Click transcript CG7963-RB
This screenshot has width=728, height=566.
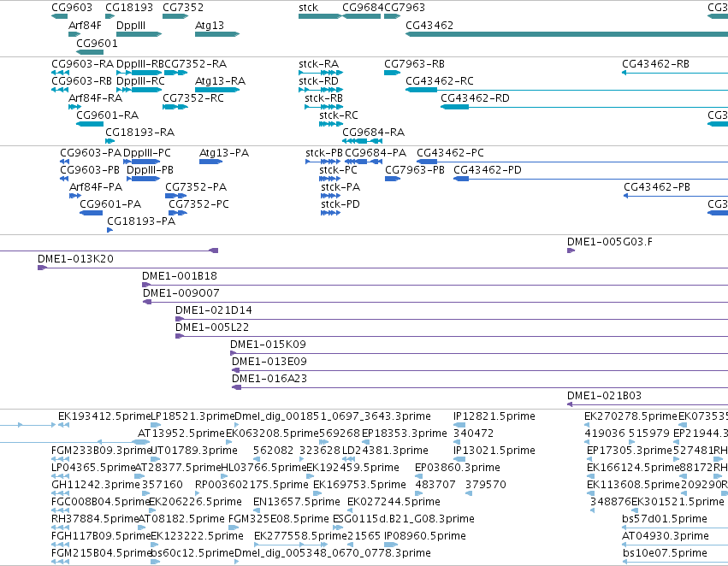coord(392,73)
